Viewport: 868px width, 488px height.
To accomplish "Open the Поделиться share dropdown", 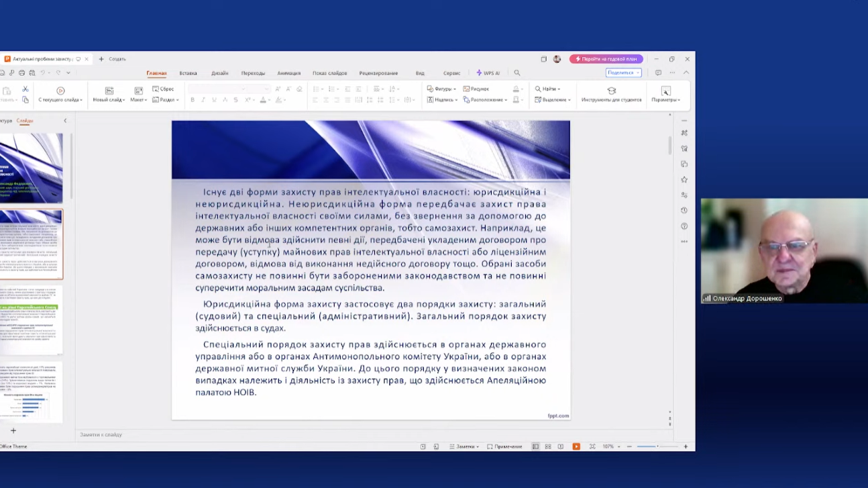I will [623, 72].
